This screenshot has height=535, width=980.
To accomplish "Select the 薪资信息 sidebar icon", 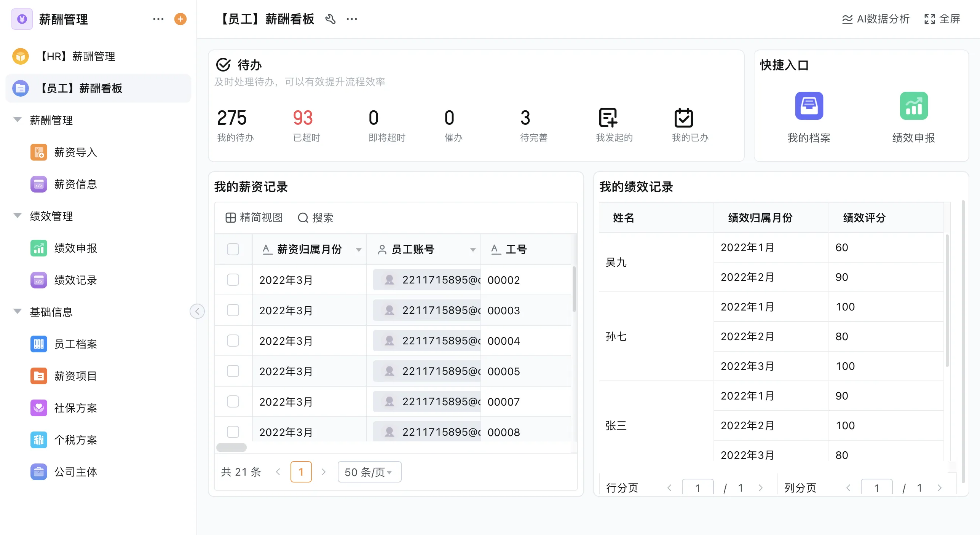I will pyautogui.click(x=38, y=184).
